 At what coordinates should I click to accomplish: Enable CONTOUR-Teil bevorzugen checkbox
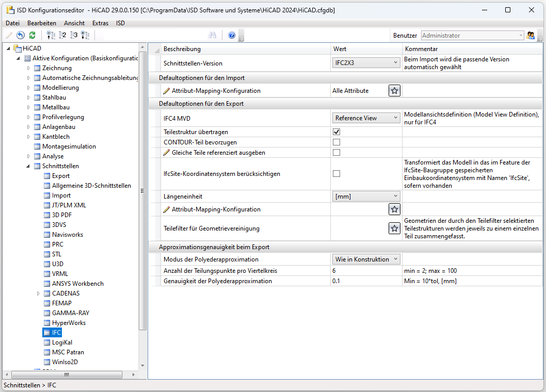point(336,142)
